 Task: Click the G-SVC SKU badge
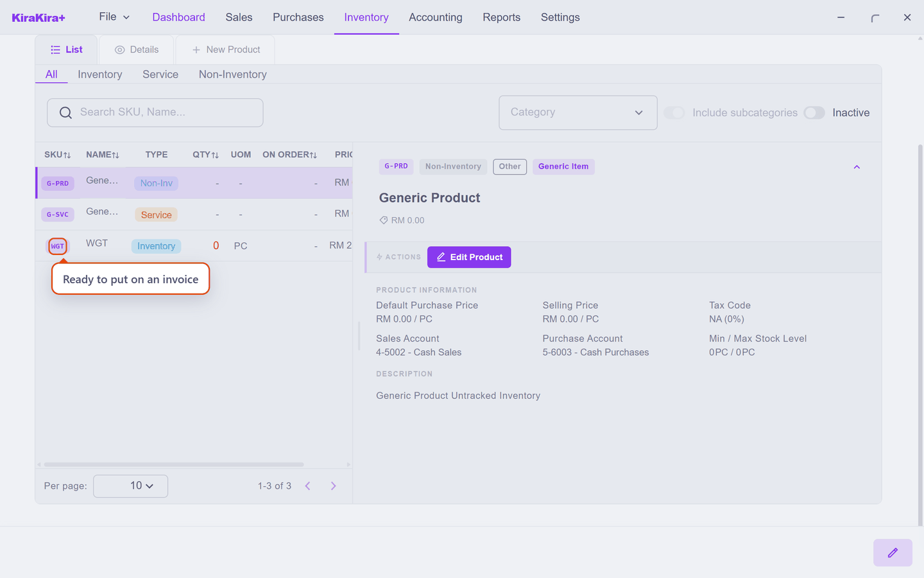click(x=58, y=215)
